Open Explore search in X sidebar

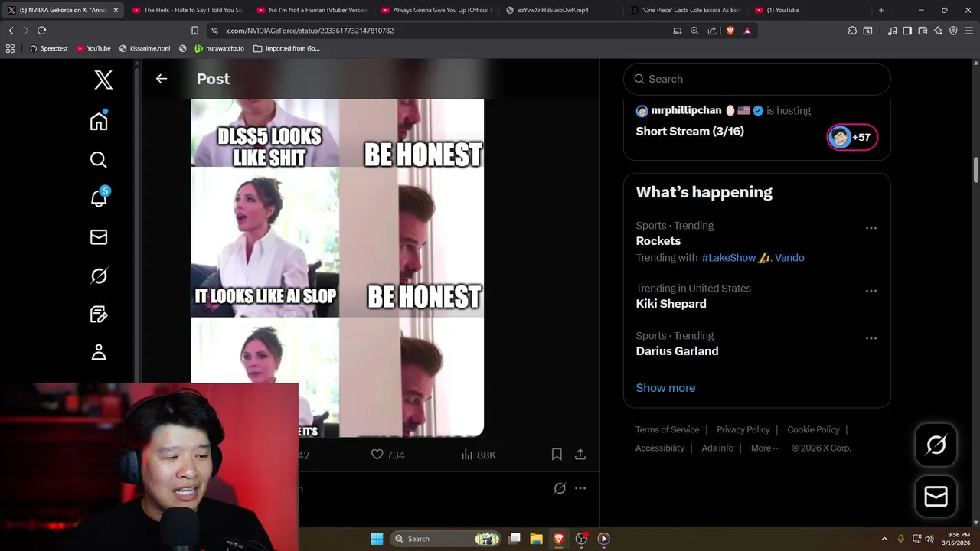point(99,159)
